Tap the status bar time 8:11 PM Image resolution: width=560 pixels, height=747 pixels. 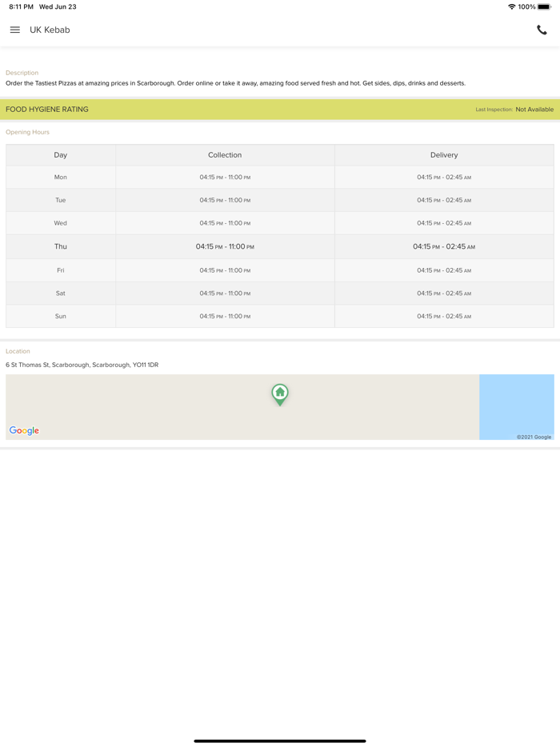coord(21,6)
